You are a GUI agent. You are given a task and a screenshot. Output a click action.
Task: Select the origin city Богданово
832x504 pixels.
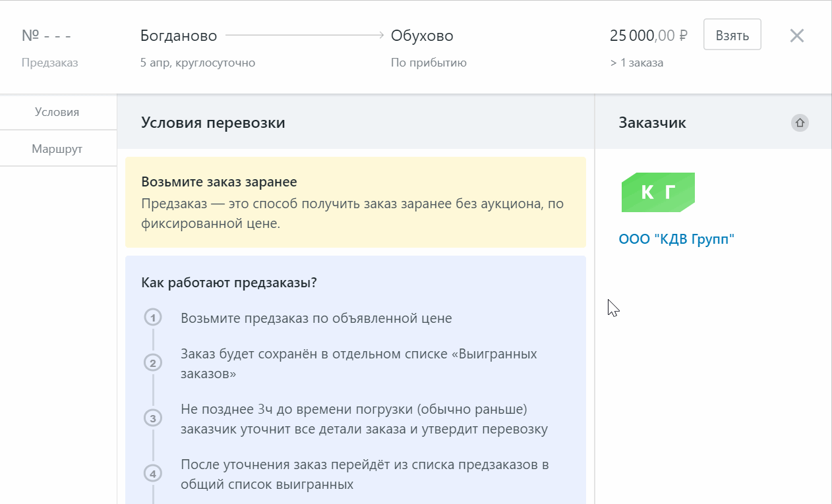(x=179, y=36)
